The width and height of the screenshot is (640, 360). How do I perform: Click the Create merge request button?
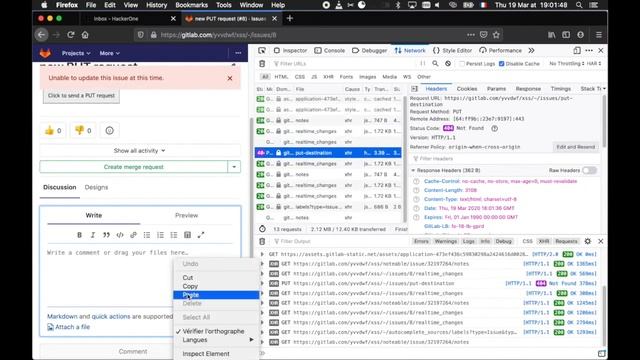133,167
